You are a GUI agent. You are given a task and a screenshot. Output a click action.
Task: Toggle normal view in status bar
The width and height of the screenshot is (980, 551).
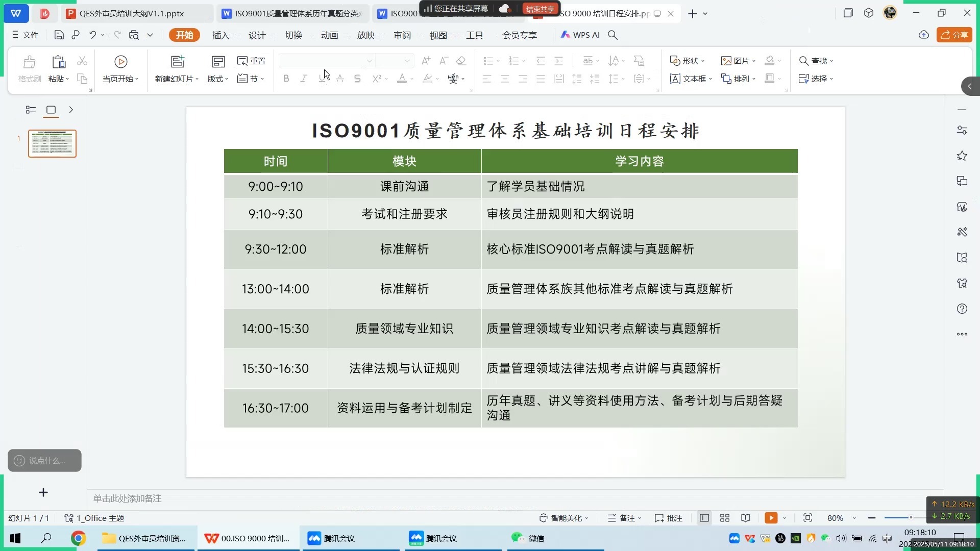click(x=704, y=518)
